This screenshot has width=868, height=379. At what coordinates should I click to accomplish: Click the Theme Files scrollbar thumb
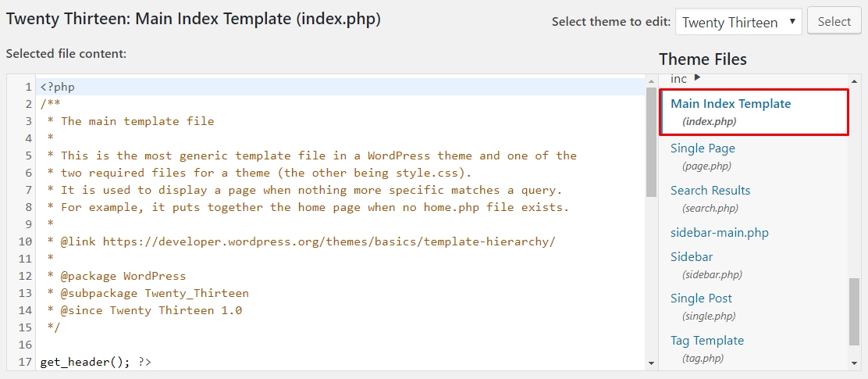point(854,313)
